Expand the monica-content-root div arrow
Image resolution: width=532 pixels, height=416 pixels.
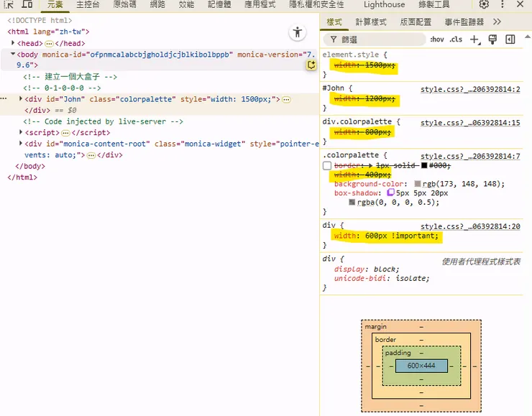click(x=21, y=143)
